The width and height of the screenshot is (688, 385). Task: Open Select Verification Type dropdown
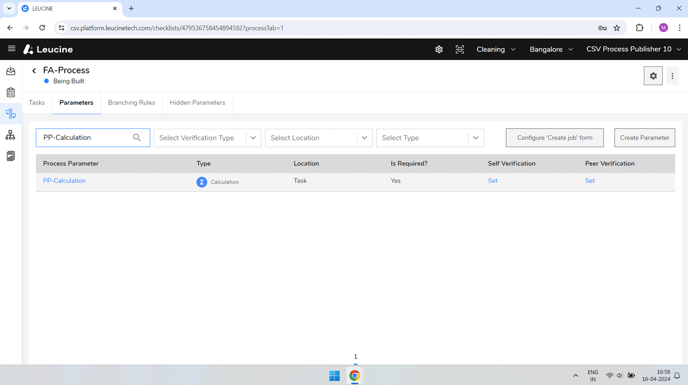[208, 138]
